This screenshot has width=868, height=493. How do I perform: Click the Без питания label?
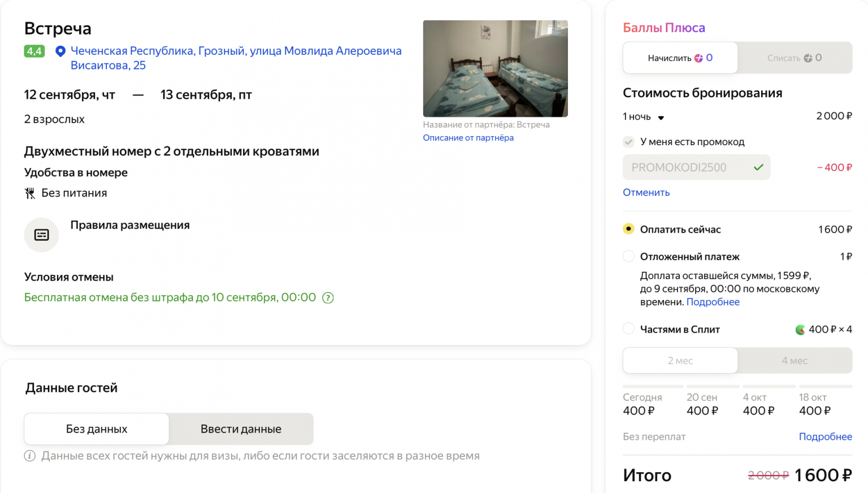(x=74, y=193)
